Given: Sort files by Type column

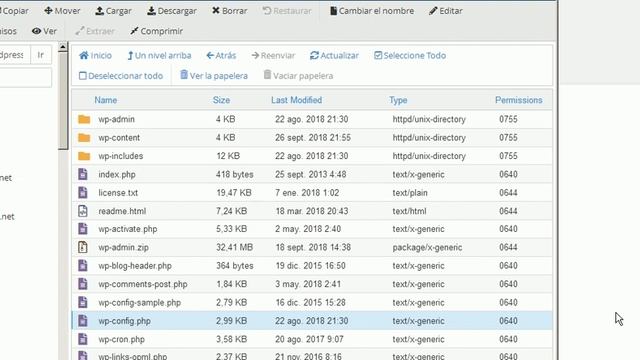Looking at the screenshot, I should [398, 100].
